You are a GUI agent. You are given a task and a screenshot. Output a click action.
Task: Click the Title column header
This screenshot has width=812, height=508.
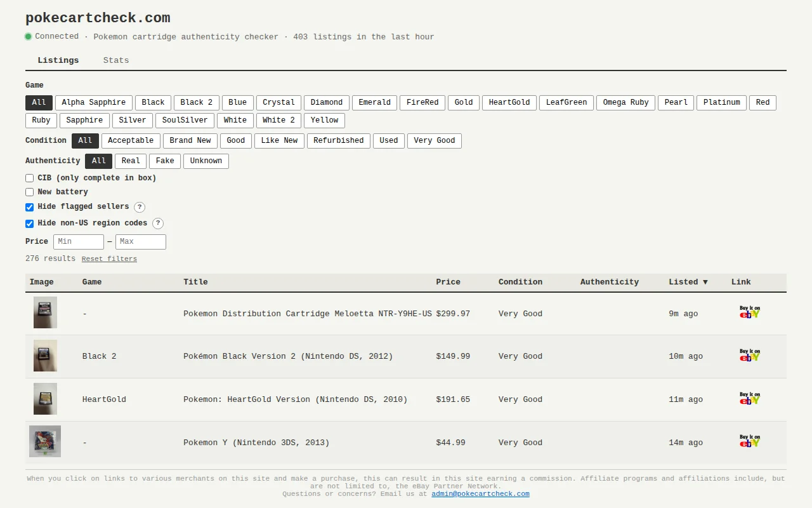(195, 282)
